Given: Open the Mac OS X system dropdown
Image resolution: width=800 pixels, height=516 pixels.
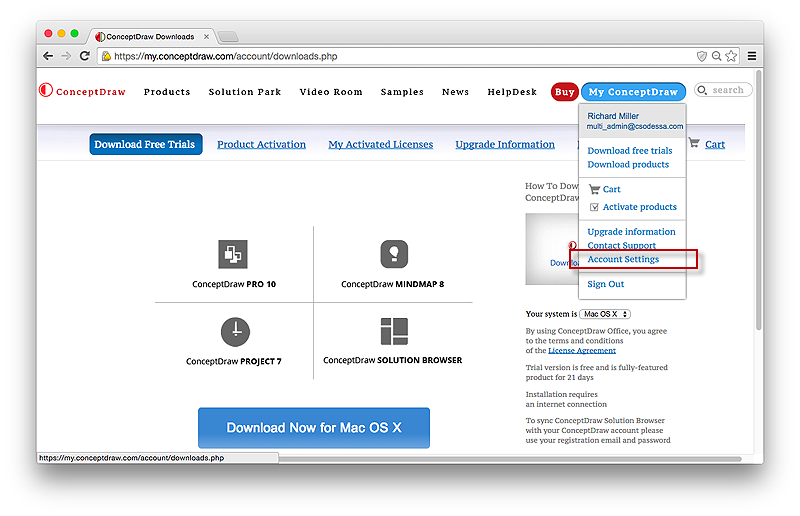Looking at the screenshot, I should 605,314.
